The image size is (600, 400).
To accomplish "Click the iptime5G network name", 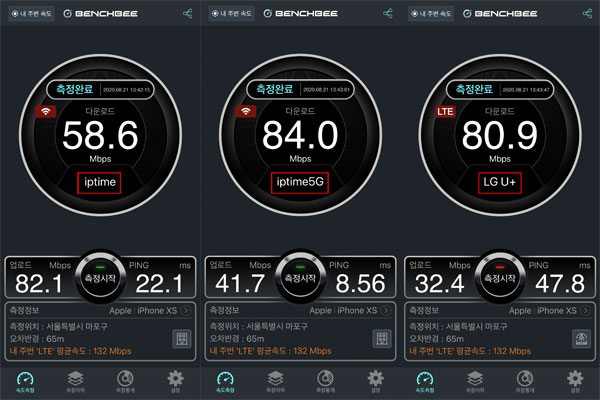I will (x=300, y=182).
